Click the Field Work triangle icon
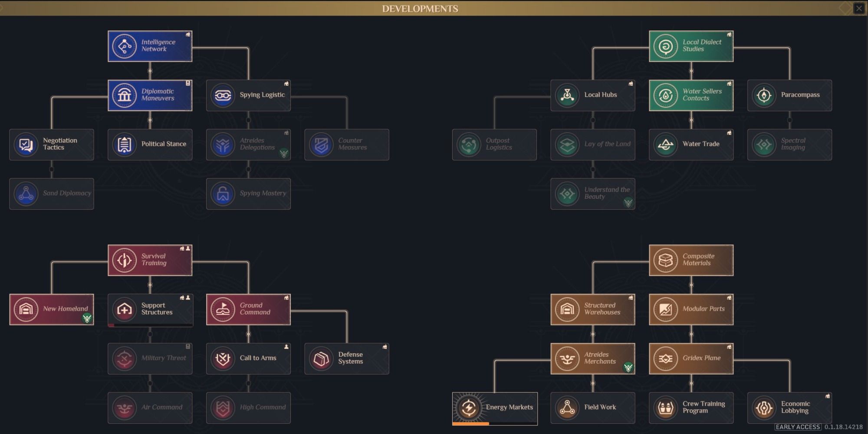This screenshot has height=434, width=868. point(567,408)
